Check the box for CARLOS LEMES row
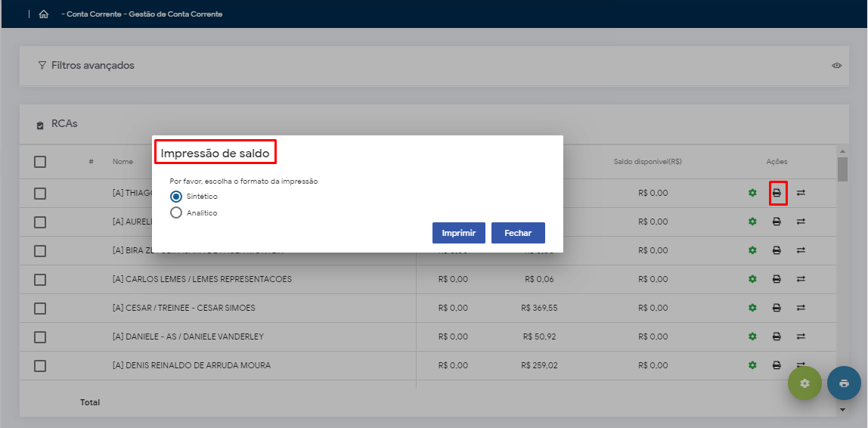The image size is (868, 428). click(x=40, y=279)
